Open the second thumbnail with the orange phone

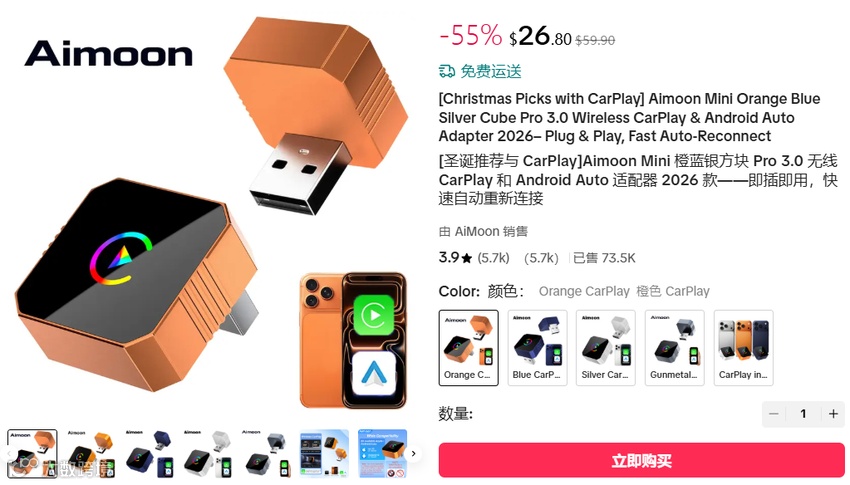[91, 454]
